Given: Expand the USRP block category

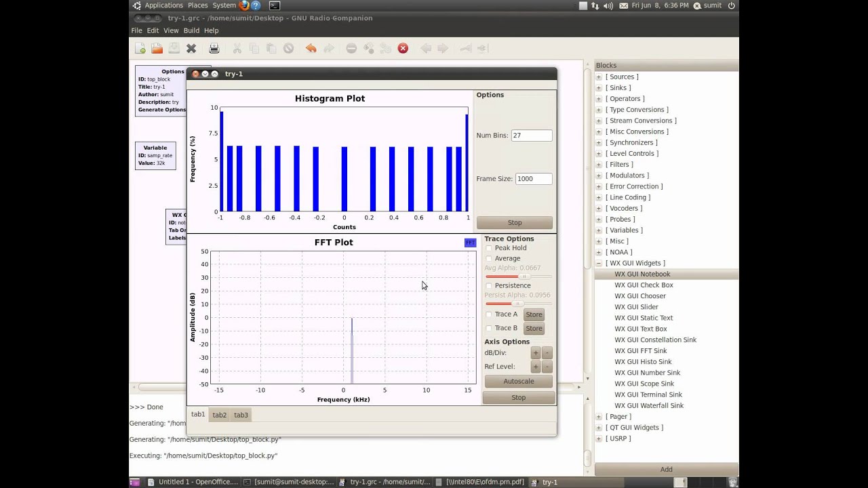Looking at the screenshot, I should coord(599,439).
